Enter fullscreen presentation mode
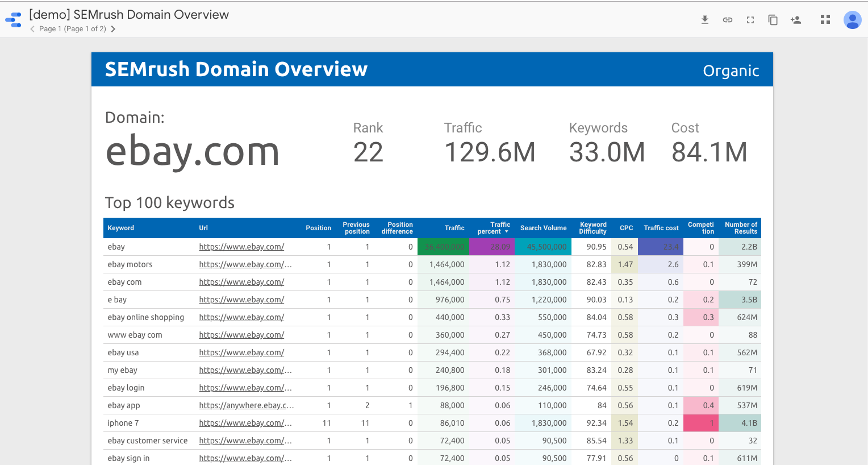The image size is (868, 465). pos(750,20)
